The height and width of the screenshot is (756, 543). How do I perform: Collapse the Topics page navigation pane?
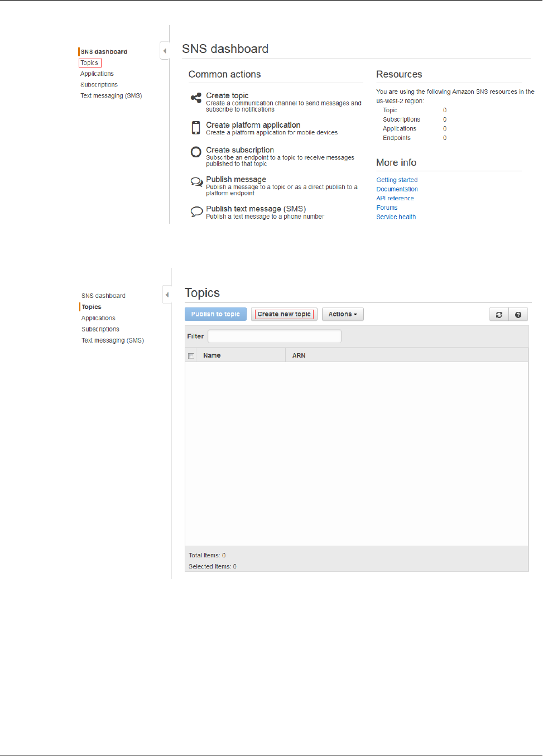click(x=167, y=295)
